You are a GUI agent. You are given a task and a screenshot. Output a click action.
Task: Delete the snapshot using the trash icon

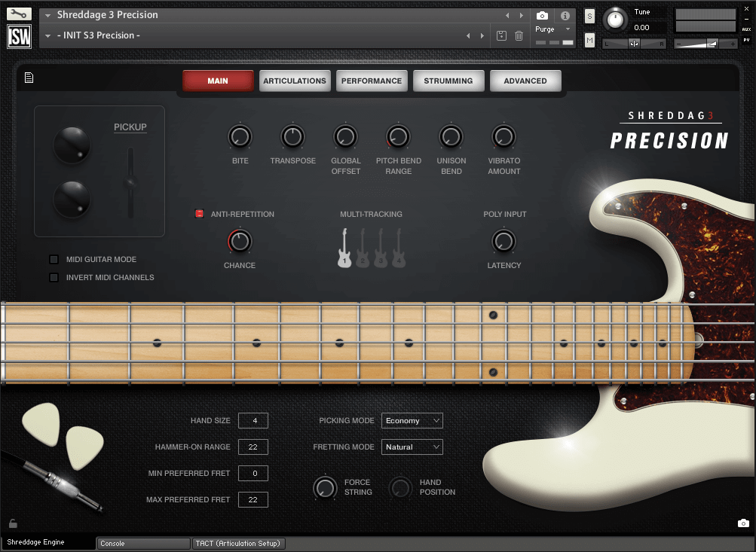tap(518, 35)
